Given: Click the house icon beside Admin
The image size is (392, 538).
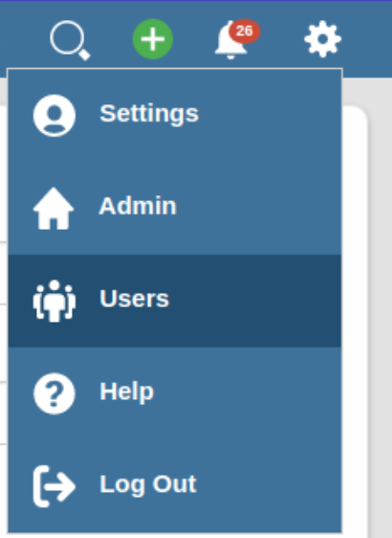Looking at the screenshot, I should 54,209.
